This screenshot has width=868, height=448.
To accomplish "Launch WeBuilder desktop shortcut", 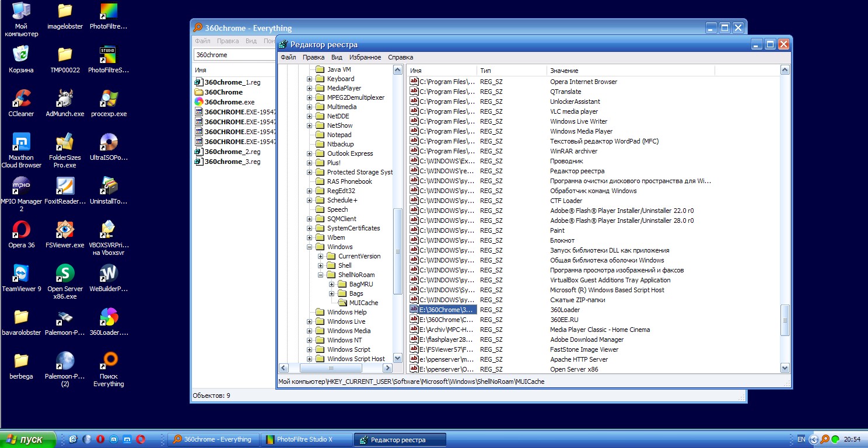I will pyautogui.click(x=108, y=278).
